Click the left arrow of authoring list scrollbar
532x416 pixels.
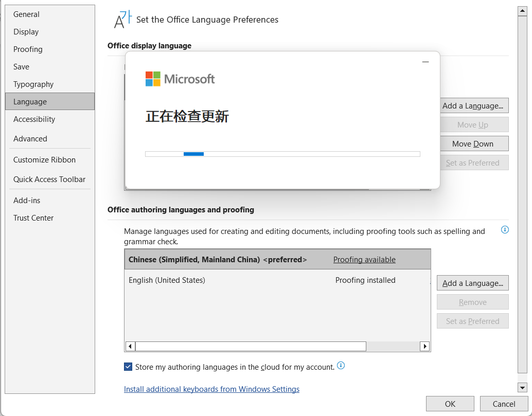(130, 347)
